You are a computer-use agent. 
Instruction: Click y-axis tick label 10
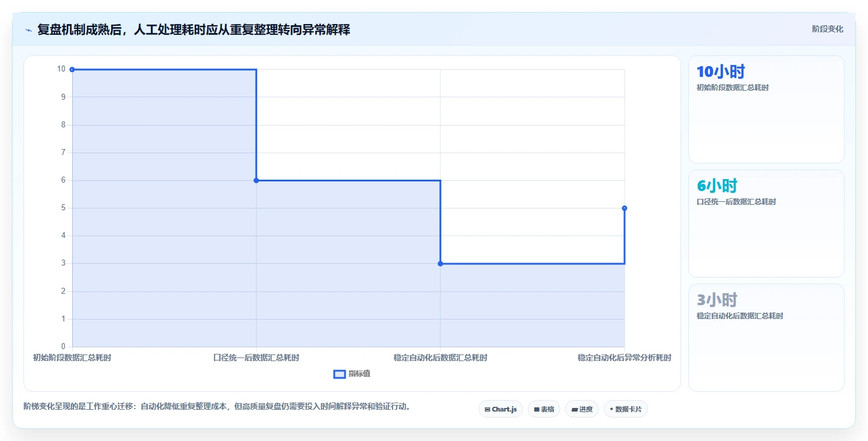click(61, 69)
